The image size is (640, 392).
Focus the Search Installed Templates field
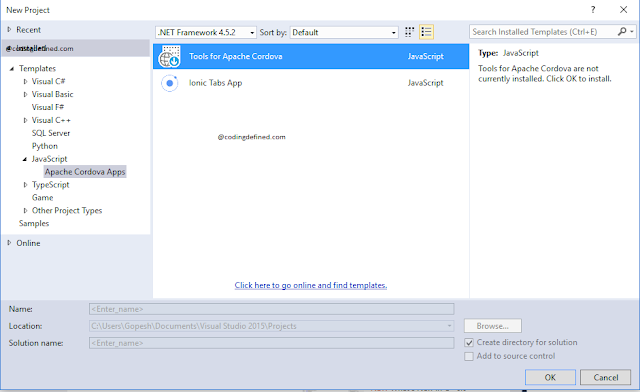click(x=544, y=31)
